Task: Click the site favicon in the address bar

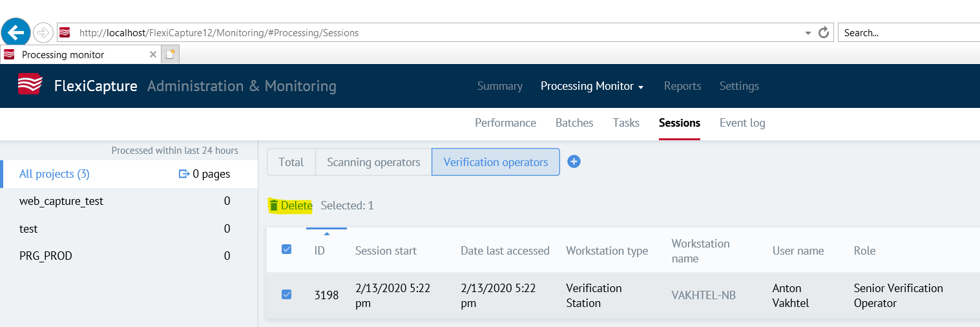Action: [65, 32]
